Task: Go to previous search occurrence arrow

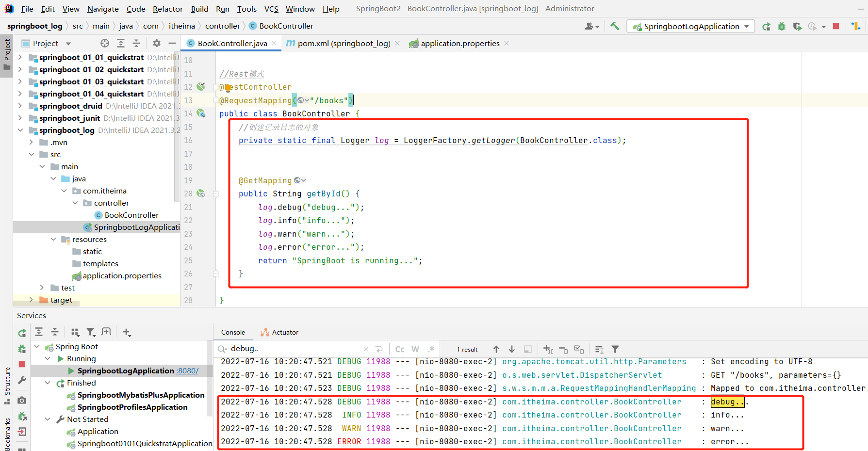Action: click(x=496, y=349)
